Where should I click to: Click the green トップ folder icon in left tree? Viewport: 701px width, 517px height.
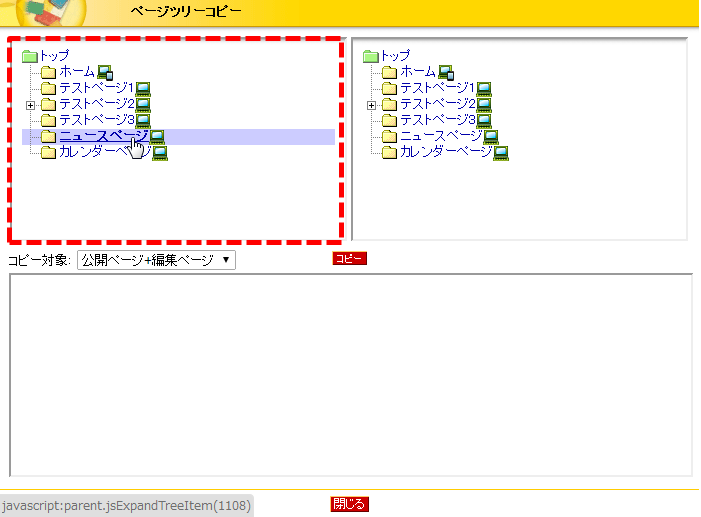tap(30, 56)
